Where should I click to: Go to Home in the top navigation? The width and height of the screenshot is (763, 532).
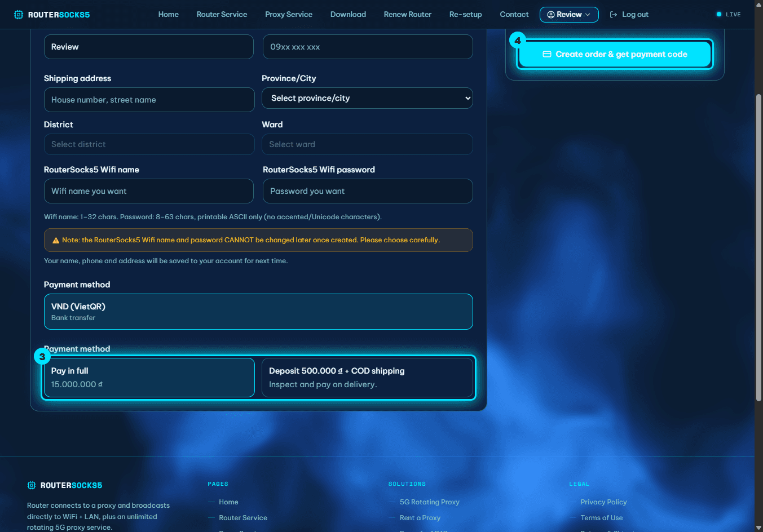point(169,15)
